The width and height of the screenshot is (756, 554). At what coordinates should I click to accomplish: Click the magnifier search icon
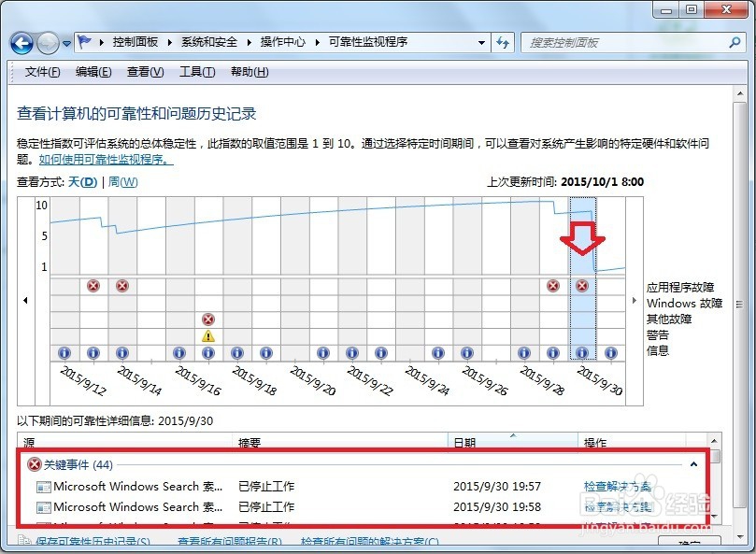coord(735,42)
